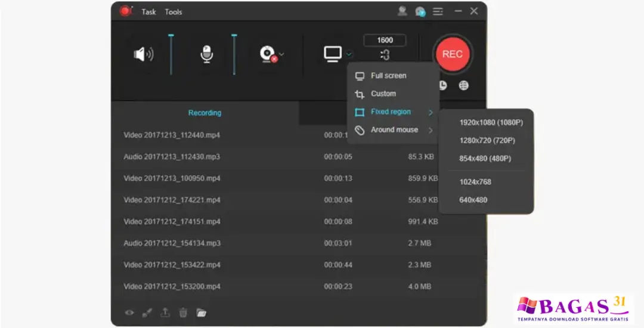
Task: Open the output folder icon
Action: pos(201,313)
